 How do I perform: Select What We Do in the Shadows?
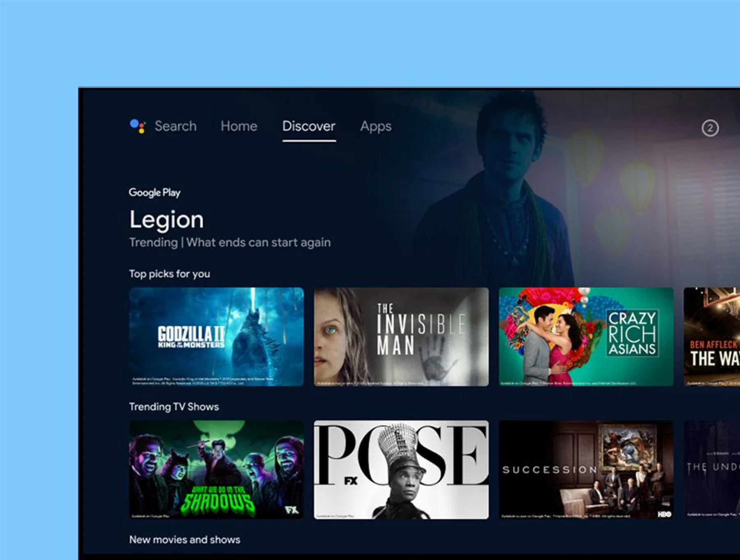coord(216,470)
